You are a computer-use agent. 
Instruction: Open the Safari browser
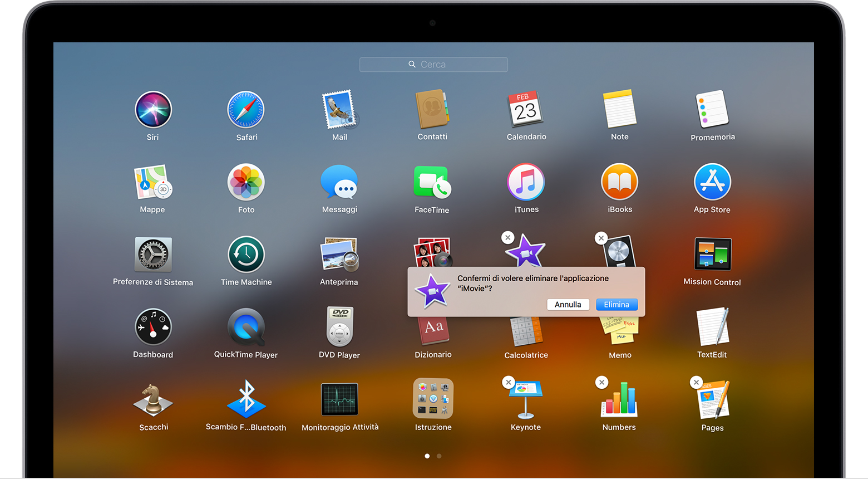tap(246, 110)
